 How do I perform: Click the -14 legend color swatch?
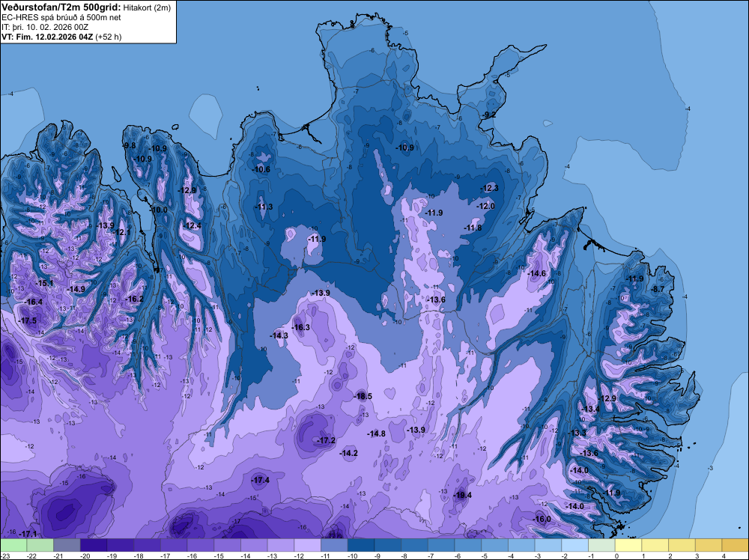(x=254, y=545)
